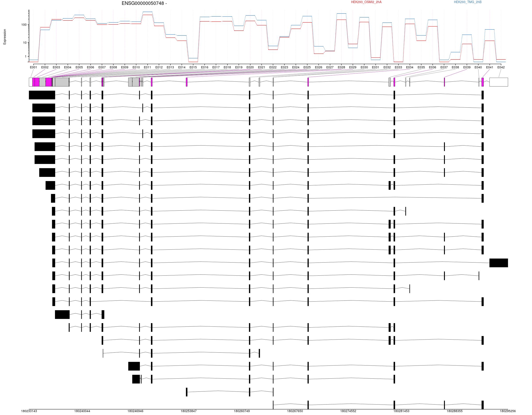This screenshot has width=532, height=415.
Task: Click exon label E003
Action: pos(56,67)
